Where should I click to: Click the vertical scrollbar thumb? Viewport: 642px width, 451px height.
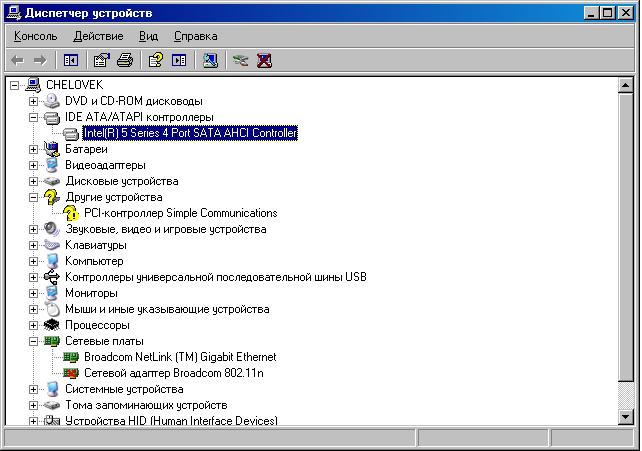625,237
